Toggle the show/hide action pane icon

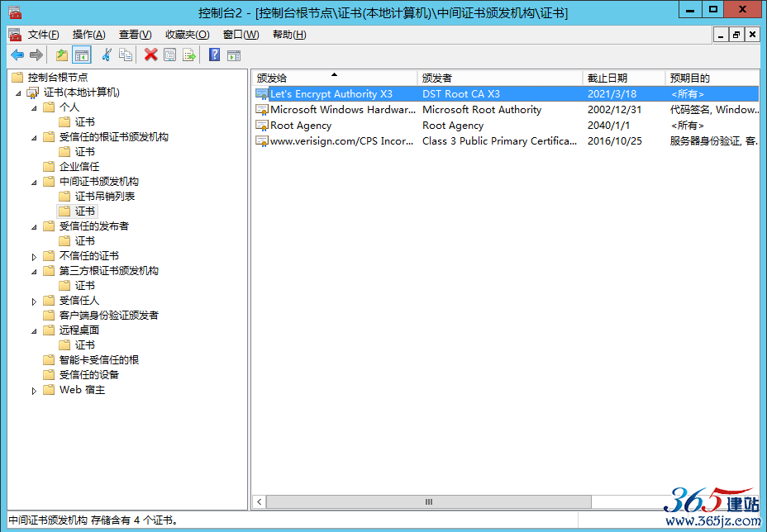(x=234, y=55)
